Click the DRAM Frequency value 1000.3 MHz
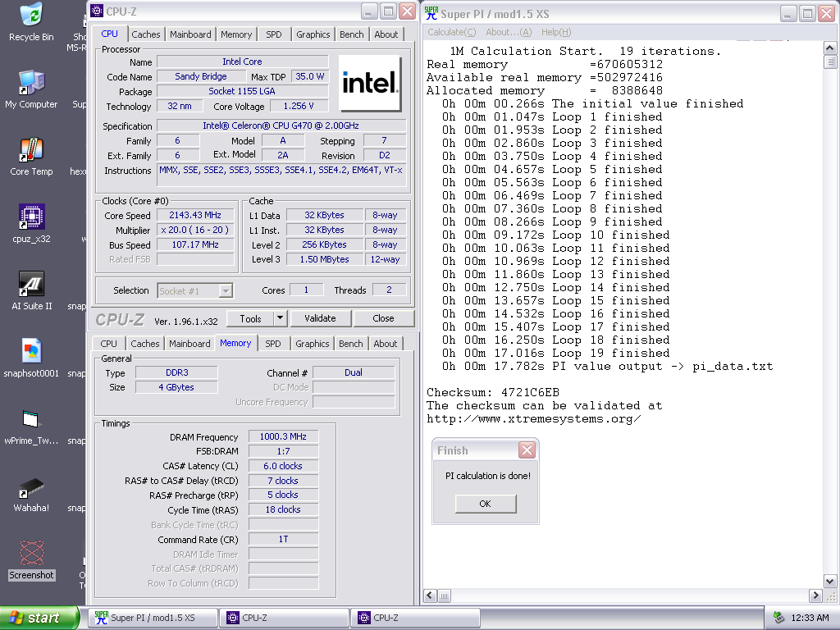Viewport: 840px width, 630px height. (x=283, y=436)
